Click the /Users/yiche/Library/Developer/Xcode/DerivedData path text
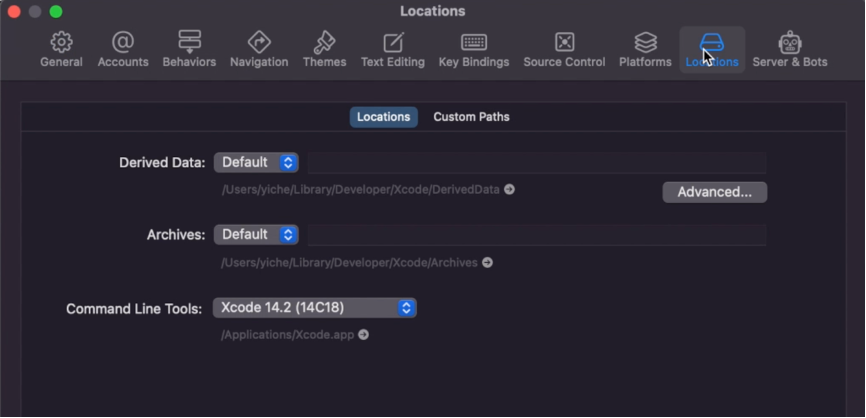The height and width of the screenshot is (418, 866). [361, 189]
